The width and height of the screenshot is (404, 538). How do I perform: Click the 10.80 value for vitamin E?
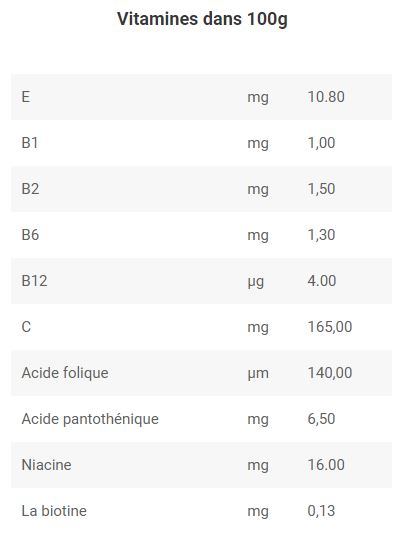(x=326, y=97)
